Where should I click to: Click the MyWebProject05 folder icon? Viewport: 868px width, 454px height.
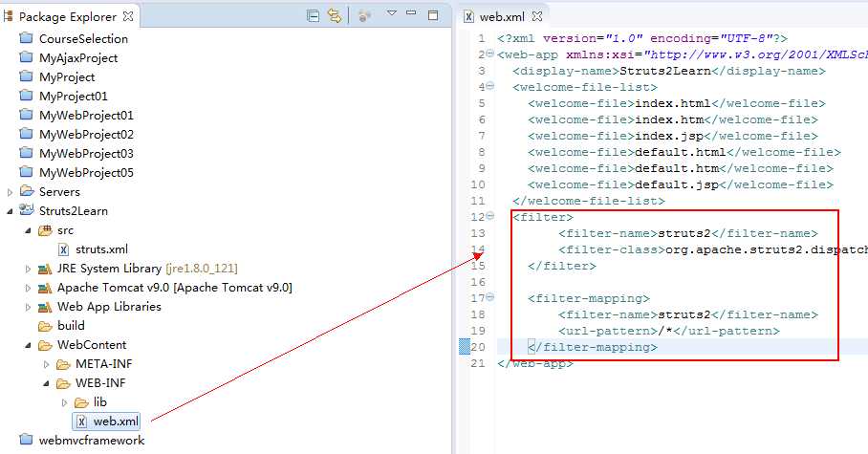26,172
